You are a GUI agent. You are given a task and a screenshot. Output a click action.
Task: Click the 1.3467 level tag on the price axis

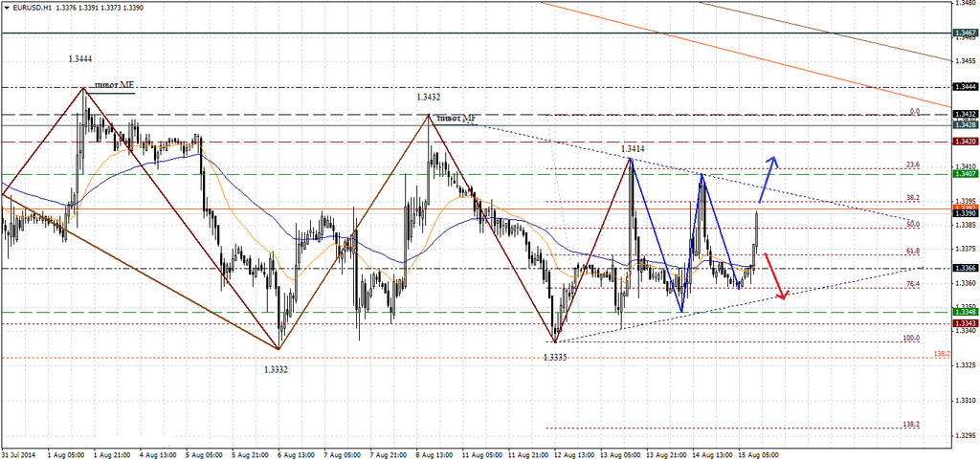tap(965, 33)
